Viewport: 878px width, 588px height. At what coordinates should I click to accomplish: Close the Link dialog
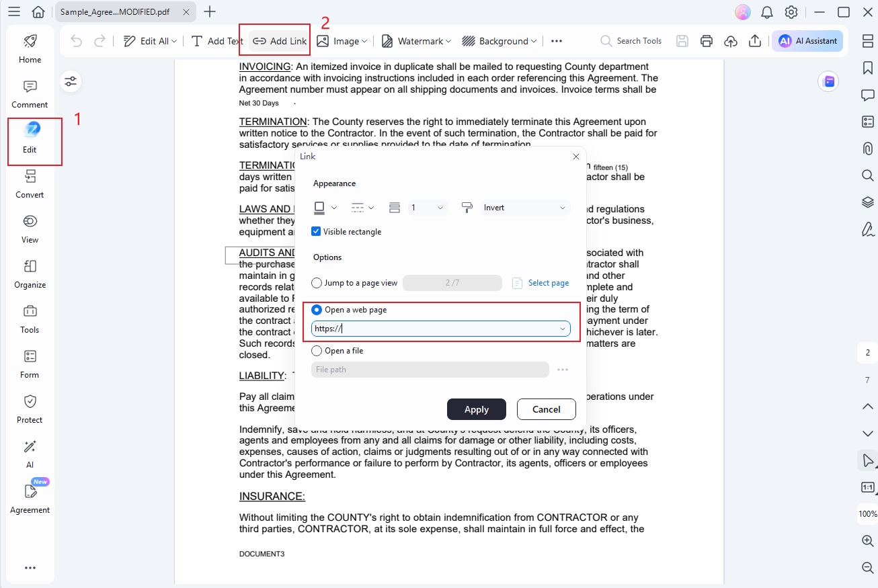point(576,157)
